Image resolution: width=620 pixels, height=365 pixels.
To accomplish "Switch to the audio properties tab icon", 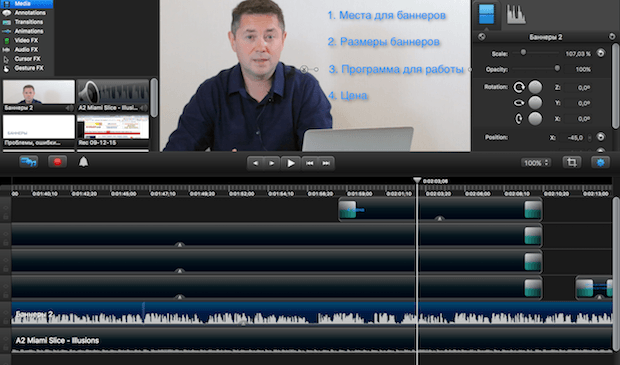I will [x=516, y=15].
